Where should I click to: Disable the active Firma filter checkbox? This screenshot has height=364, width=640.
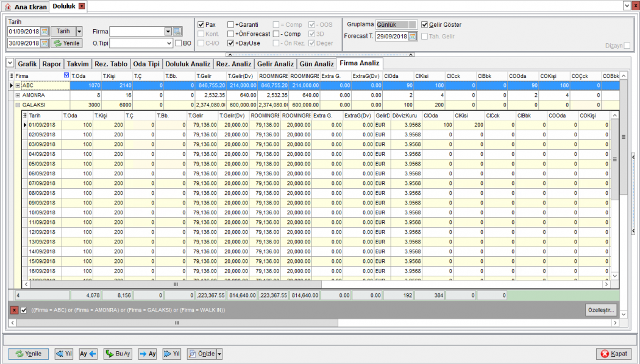coord(24,310)
